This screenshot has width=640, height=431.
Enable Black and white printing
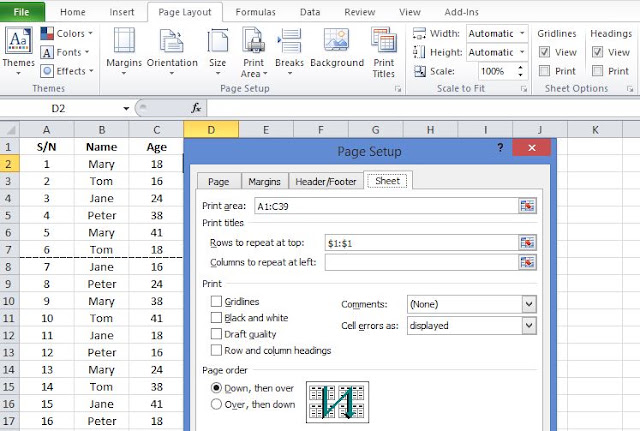click(x=216, y=318)
